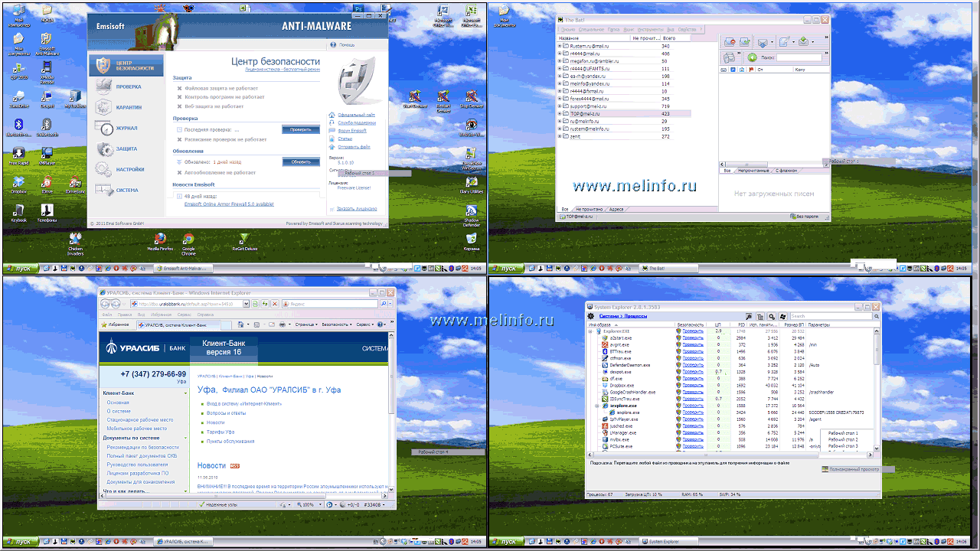Expand zenit account in The Bat!
Image resolution: width=980 pixels, height=551 pixels.
pyautogui.click(x=560, y=136)
